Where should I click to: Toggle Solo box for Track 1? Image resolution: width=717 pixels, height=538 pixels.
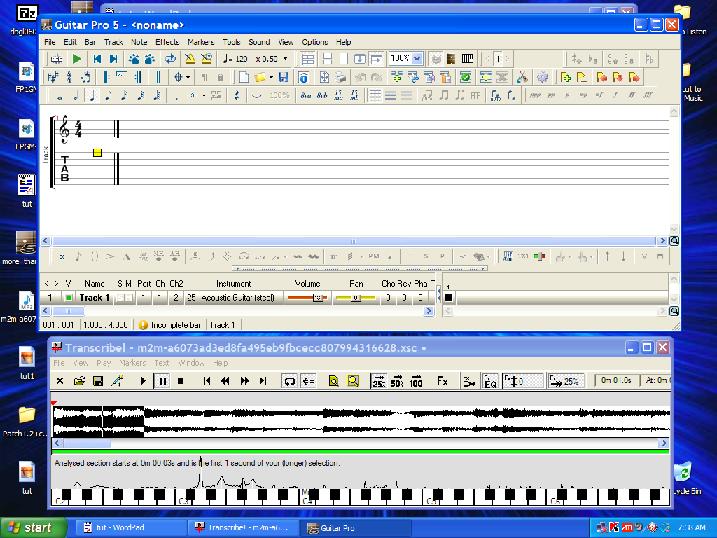pyautogui.click(x=120, y=298)
